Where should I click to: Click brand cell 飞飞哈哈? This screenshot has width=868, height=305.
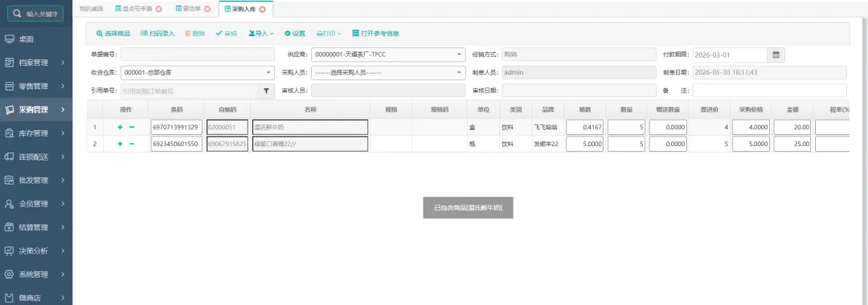547,128
